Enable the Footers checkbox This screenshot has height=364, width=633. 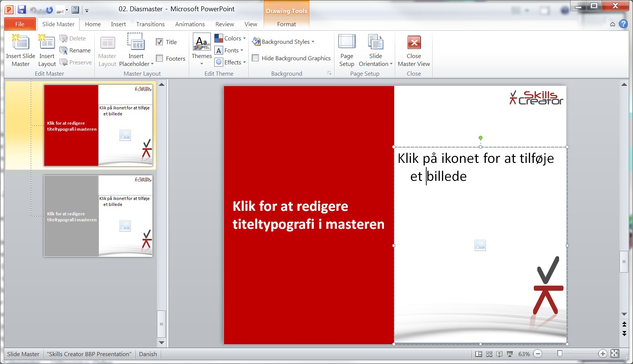(160, 58)
